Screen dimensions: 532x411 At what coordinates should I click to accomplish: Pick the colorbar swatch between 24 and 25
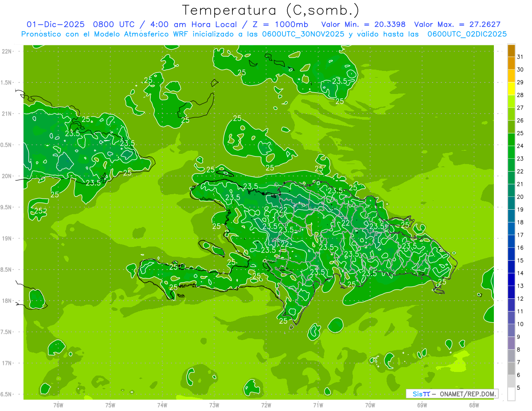coord(511,139)
